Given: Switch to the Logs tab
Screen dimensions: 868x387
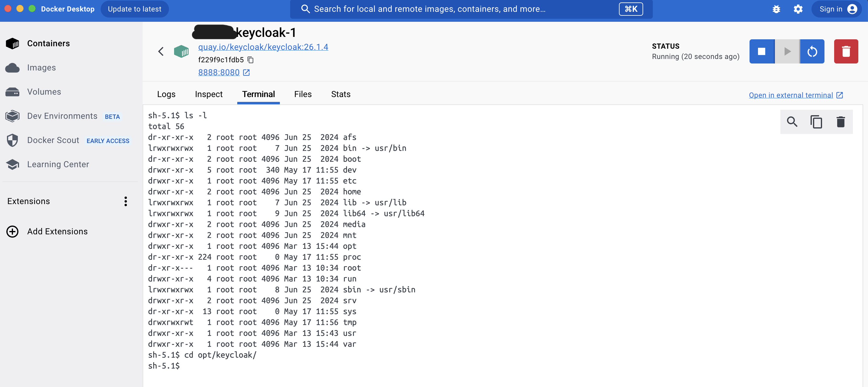Looking at the screenshot, I should pyautogui.click(x=166, y=94).
